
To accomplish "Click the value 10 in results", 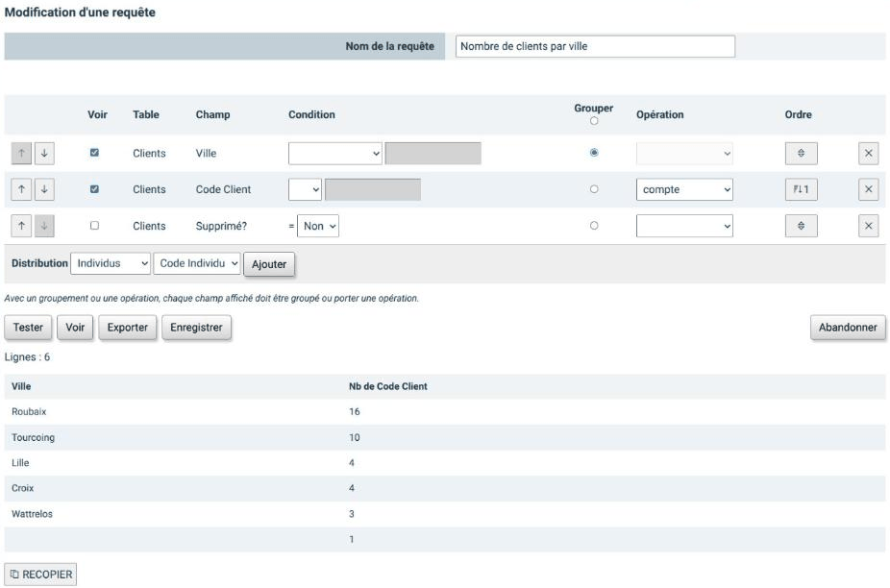I will pyautogui.click(x=355, y=437).
